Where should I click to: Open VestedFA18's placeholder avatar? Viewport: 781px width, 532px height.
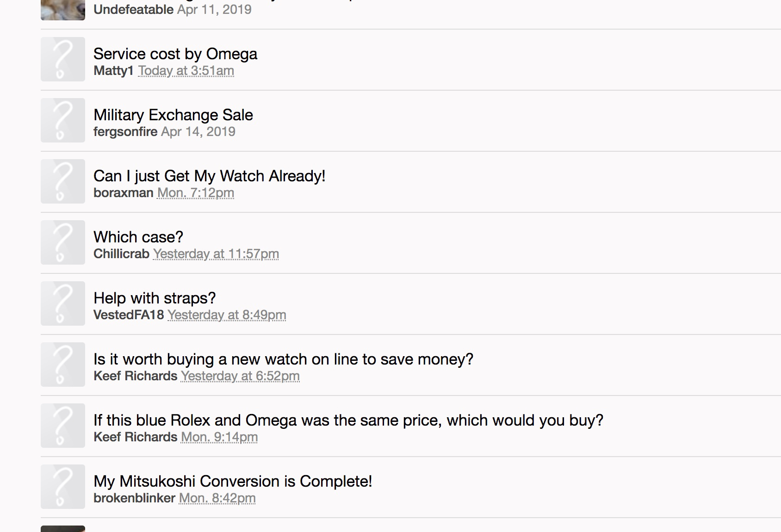[x=63, y=303]
